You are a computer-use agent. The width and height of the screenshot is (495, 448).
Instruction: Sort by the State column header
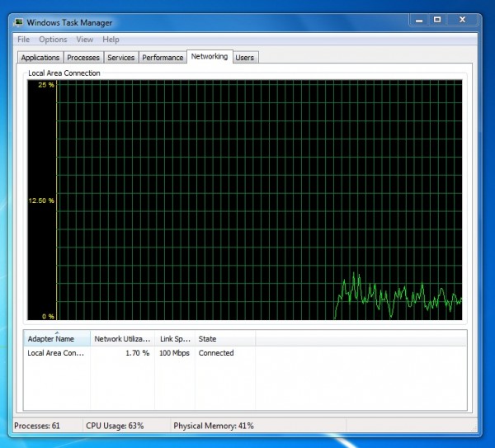225,339
